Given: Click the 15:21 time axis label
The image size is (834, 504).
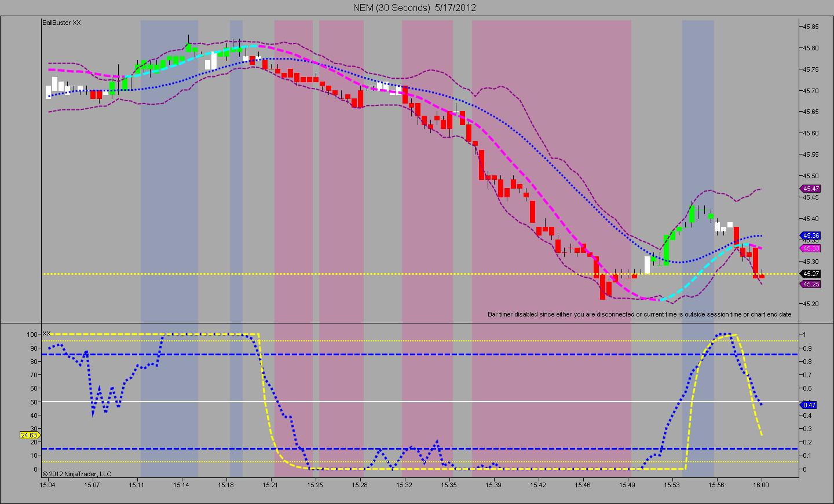Looking at the screenshot, I should [x=270, y=485].
